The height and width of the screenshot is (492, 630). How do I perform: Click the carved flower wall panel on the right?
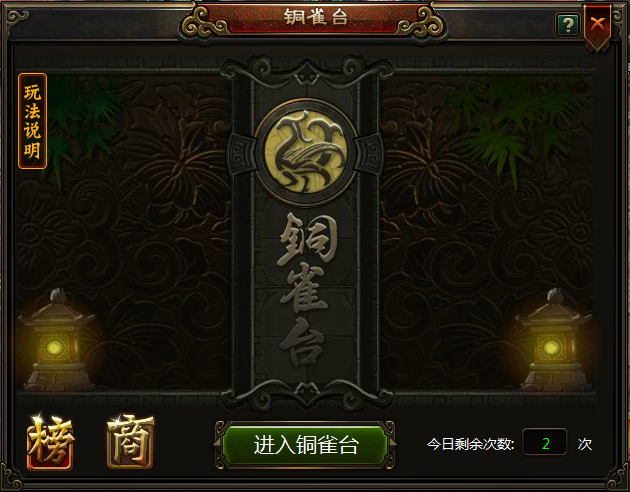coord(487,233)
